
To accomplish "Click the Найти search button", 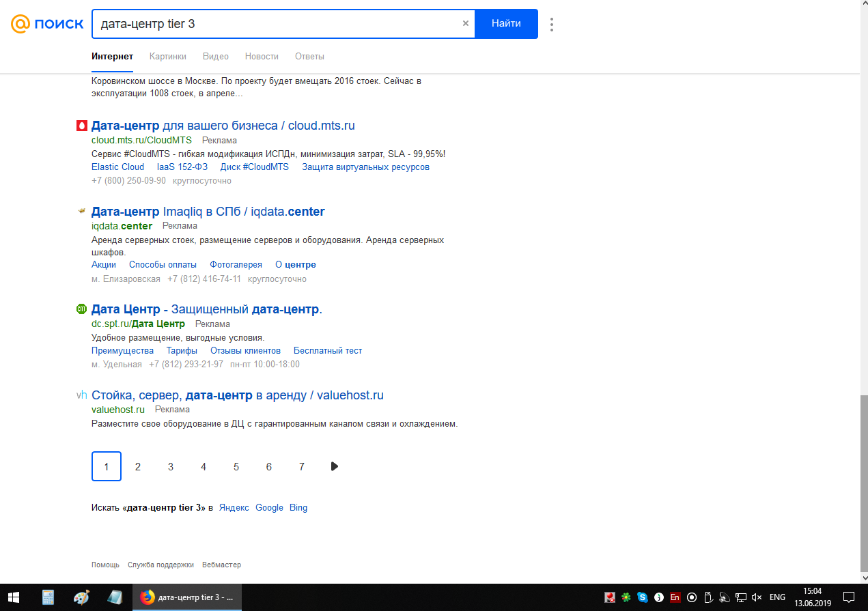I will [506, 23].
